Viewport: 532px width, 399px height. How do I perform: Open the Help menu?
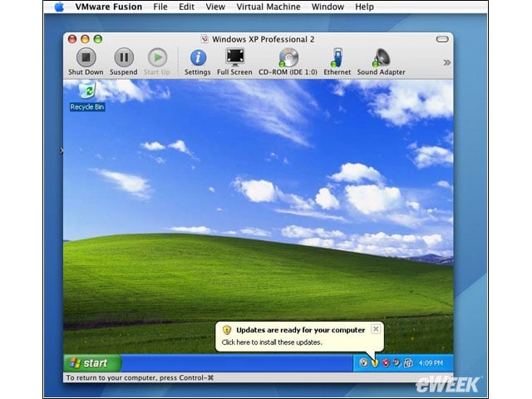tap(364, 7)
